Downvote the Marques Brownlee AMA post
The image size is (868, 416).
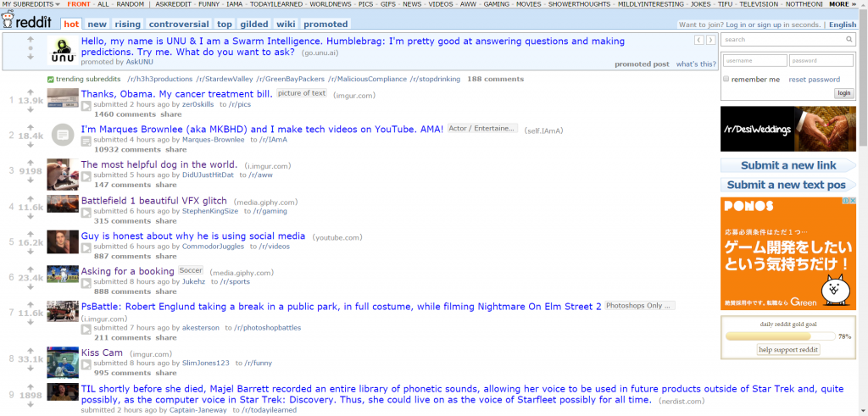(x=31, y=146)
